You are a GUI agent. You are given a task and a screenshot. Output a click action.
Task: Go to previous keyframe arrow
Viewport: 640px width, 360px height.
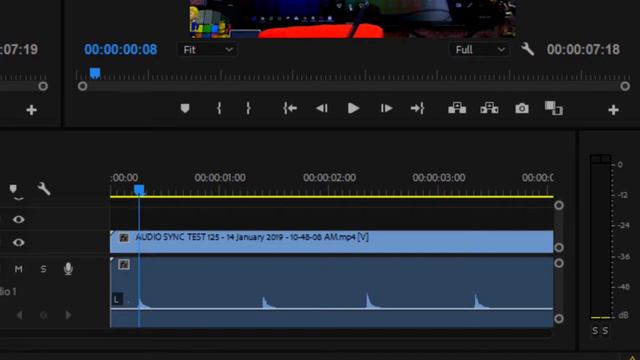19,315
